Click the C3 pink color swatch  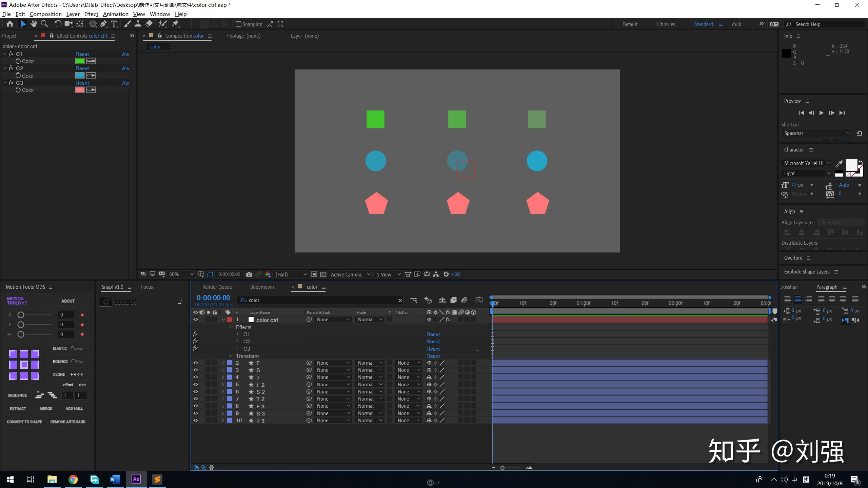pos(80,90)
